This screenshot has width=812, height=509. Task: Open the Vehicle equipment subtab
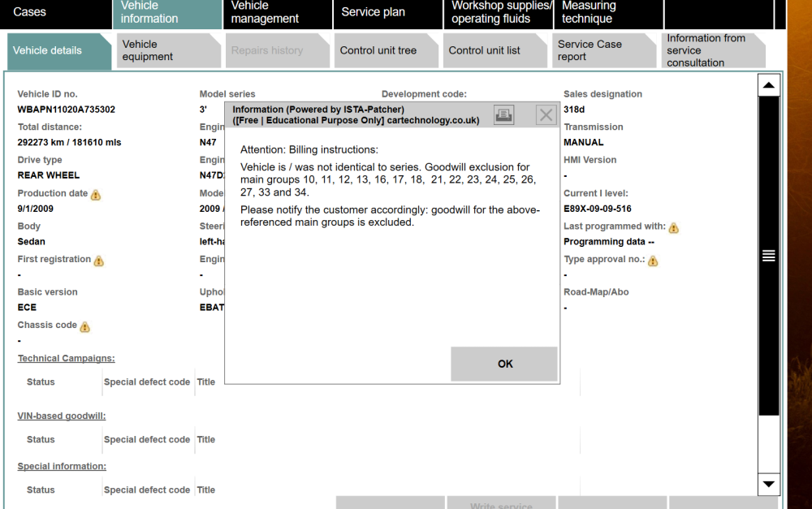click(166, 50)
